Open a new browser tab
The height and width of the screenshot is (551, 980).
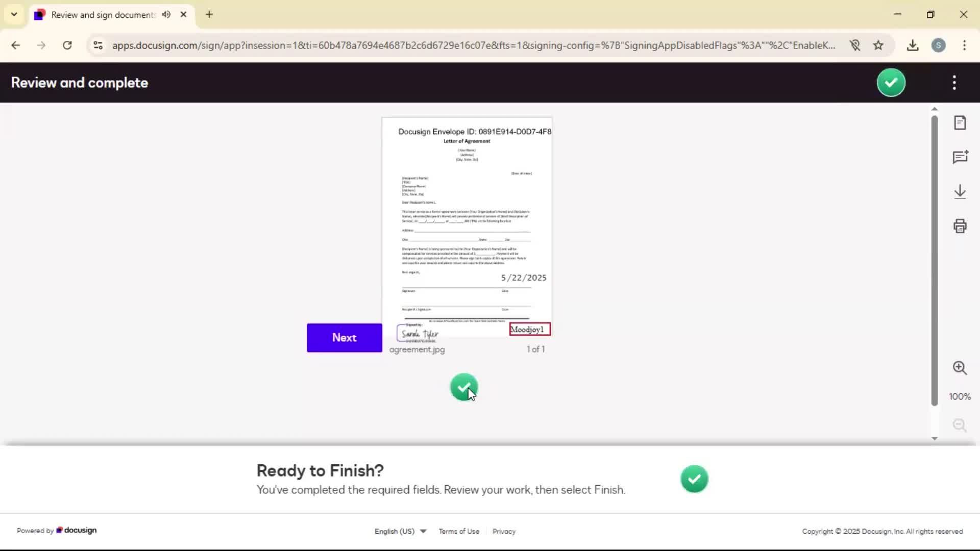click(x=209, y=15)
